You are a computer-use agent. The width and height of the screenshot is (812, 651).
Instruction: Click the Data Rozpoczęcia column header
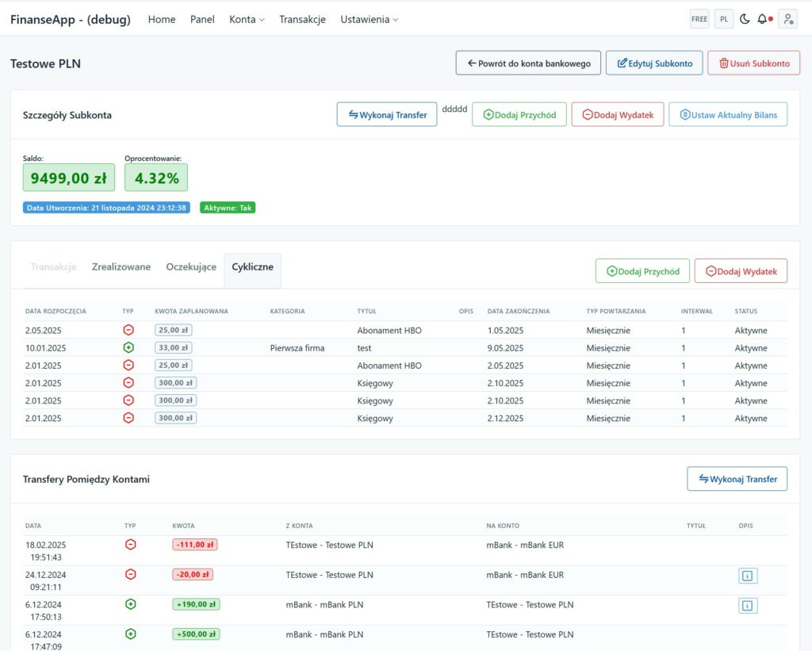click(x=56, y=312)
